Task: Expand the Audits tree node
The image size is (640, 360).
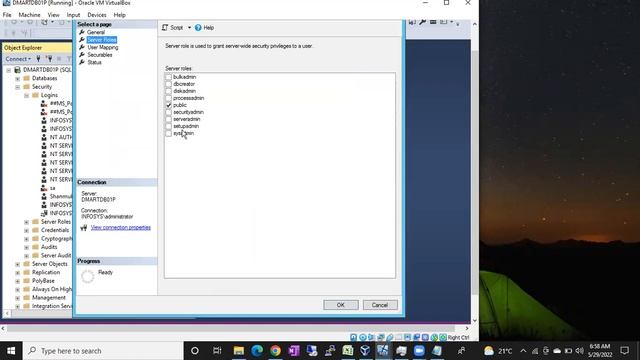Action: (x=27, y=247)
